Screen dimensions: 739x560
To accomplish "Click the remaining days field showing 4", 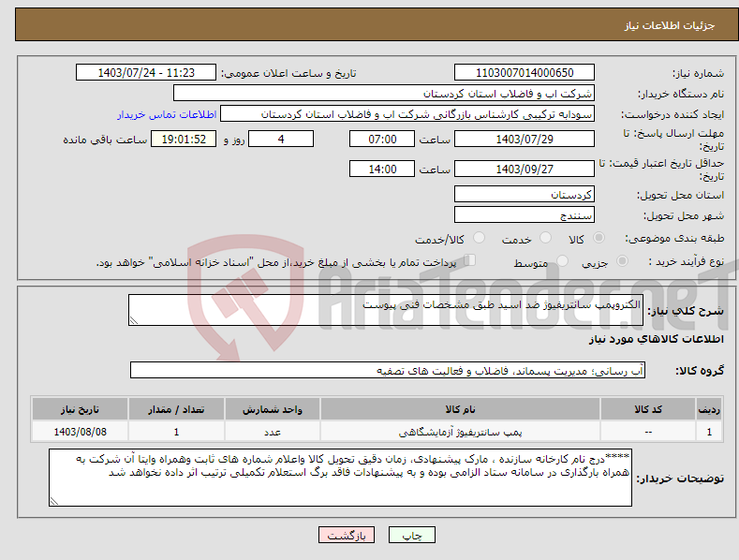I will (281, 139).
